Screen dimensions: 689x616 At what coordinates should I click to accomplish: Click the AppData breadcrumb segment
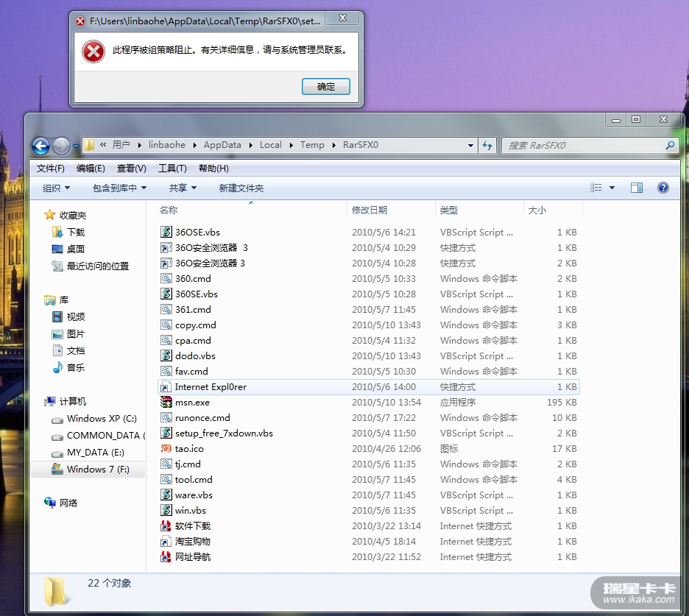coord(222,145)
